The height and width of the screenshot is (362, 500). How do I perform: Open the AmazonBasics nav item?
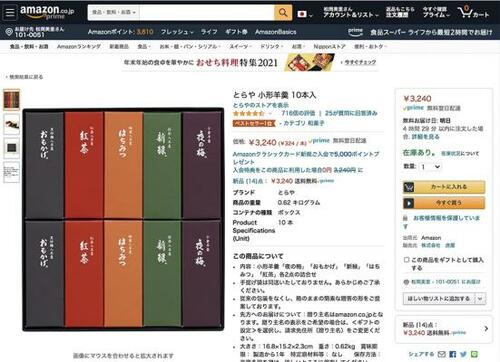click(276, 32)
